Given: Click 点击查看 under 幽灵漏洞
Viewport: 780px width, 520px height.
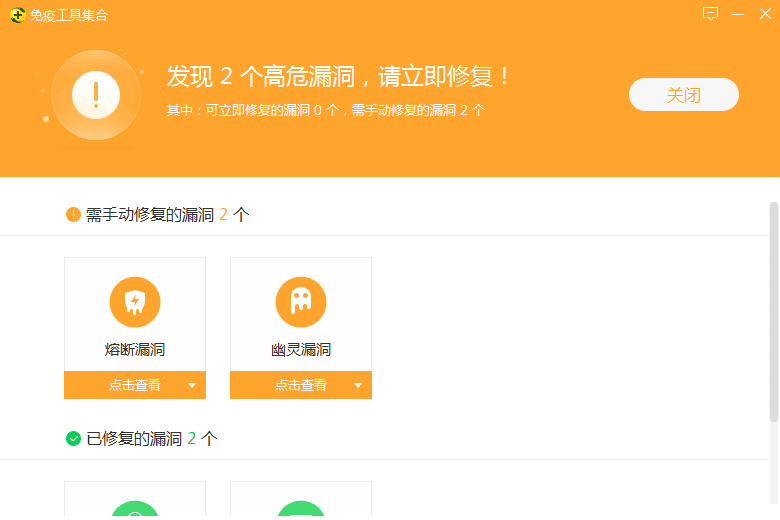Looking at the screenshot, I should [x=301, y=385].
